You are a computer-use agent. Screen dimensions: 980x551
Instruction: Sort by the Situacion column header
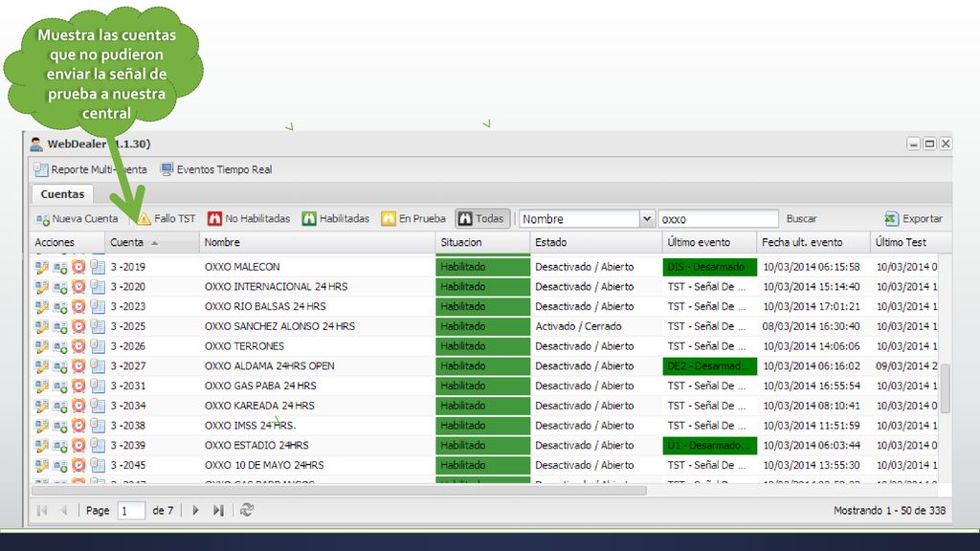click(482, 242)
